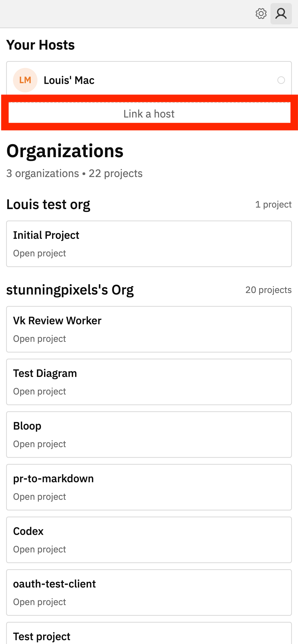Click the Louis test org heading
This screenshot has height=644, width=298.
click(x=48, y=204)
